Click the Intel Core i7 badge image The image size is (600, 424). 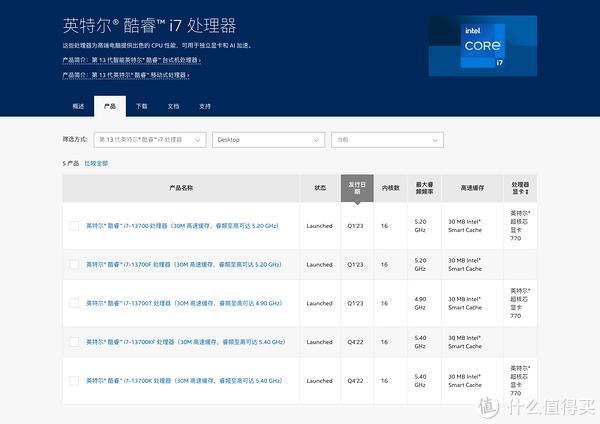click(483, 46)
